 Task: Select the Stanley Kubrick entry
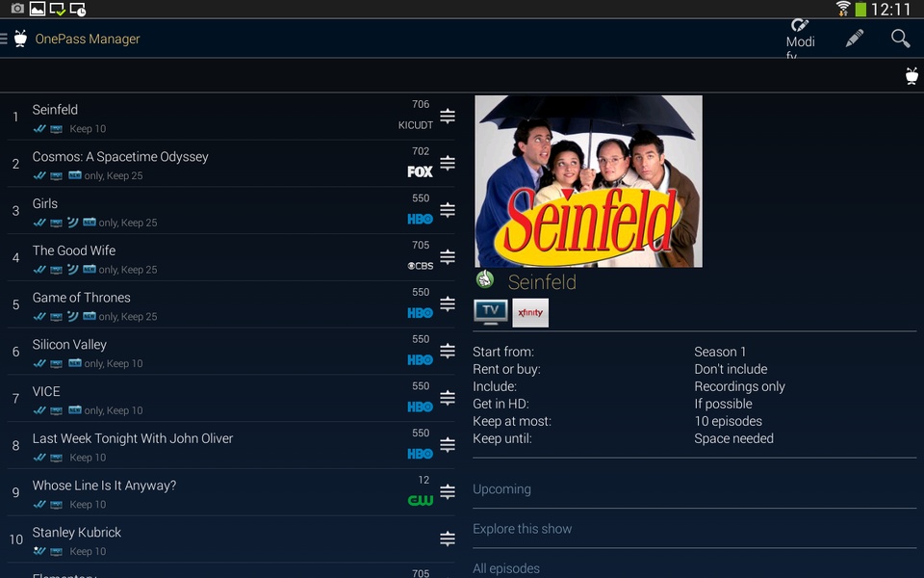tap(231, 539)
